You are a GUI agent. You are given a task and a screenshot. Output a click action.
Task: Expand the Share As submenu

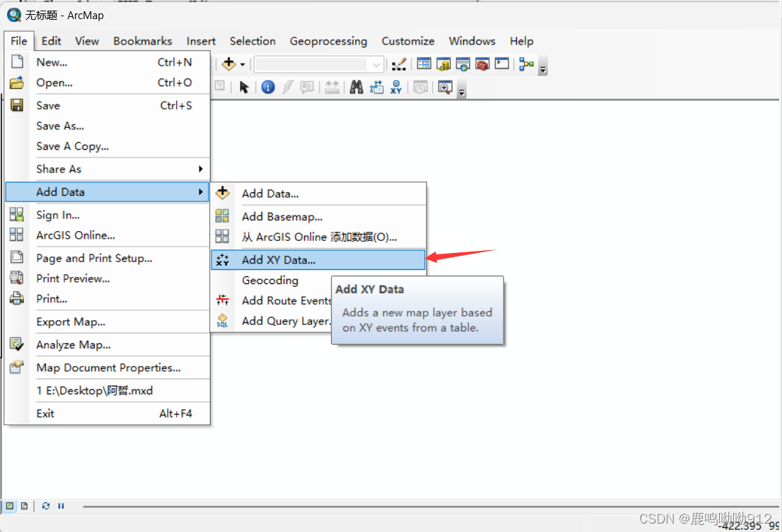(x=107, y=170)
